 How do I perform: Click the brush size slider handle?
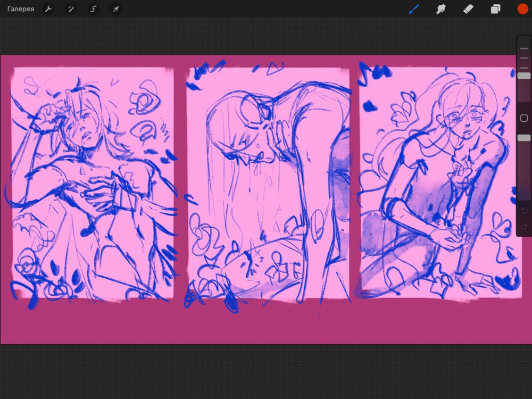click(524, 76)
